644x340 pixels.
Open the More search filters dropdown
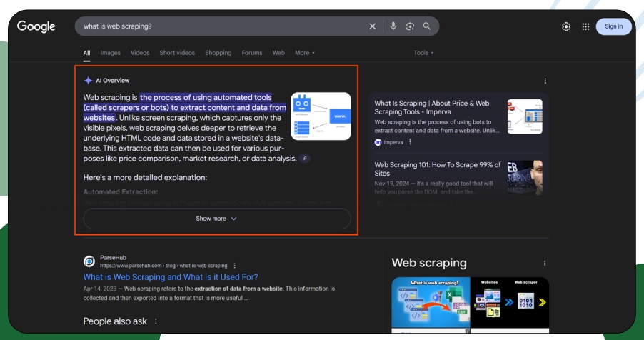click(304, 53)
